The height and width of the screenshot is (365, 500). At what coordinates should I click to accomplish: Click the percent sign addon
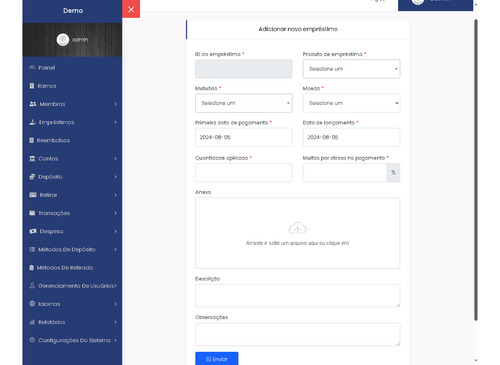coord(393,173)
